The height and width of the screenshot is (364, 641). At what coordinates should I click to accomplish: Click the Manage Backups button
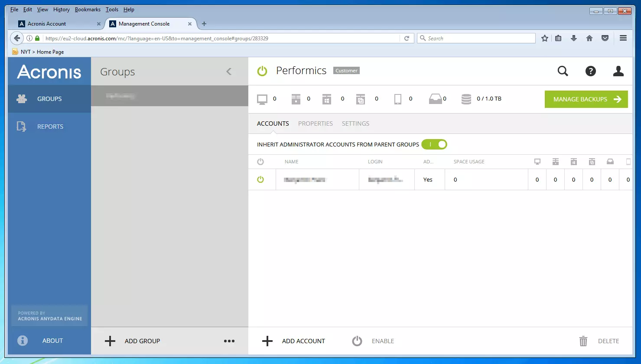click(x=586, y=99)
